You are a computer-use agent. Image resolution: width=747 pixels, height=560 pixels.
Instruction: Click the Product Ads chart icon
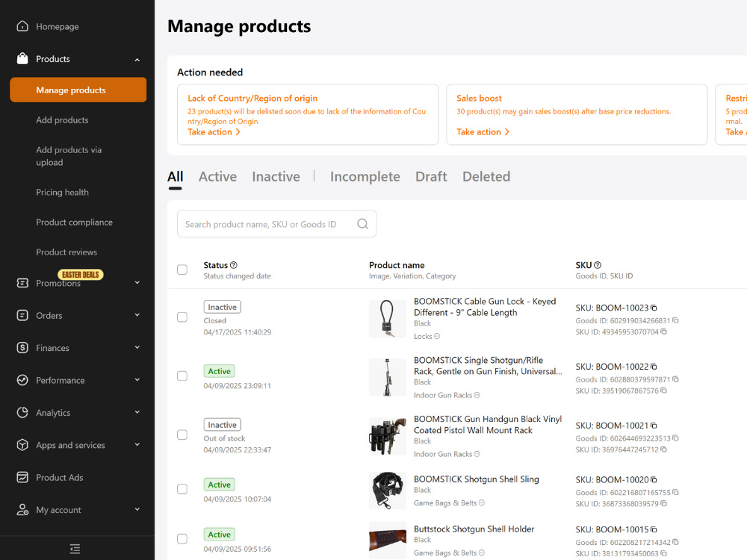[22, 477]
